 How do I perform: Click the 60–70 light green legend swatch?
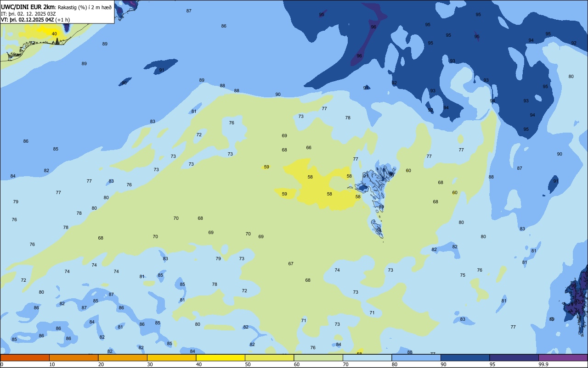pos(318,357)
